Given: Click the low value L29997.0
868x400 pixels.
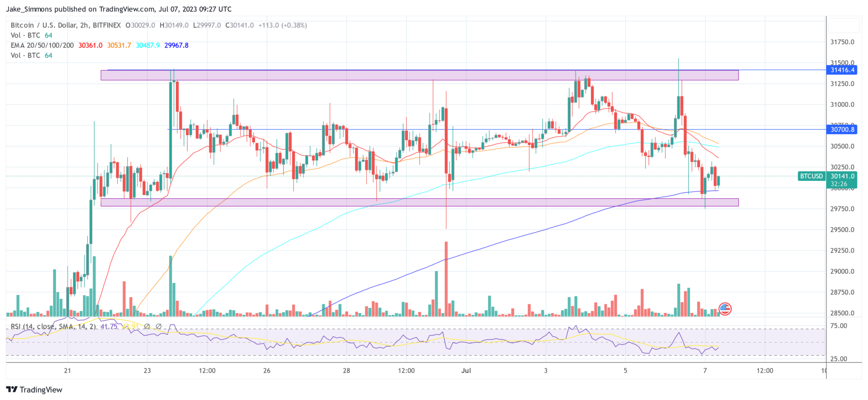Looking at the screenshot, I should (x=207, y=25).
